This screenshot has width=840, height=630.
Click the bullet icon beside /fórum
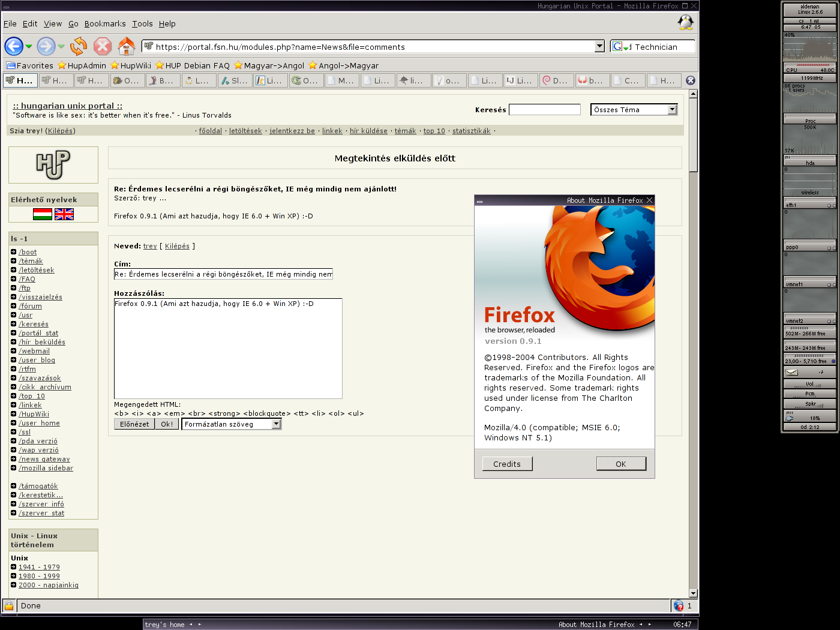coord(13,306)
